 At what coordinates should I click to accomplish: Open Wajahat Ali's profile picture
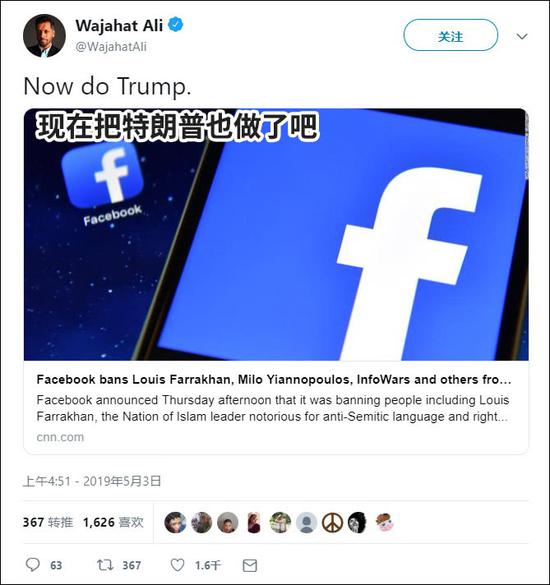(44, 36)
